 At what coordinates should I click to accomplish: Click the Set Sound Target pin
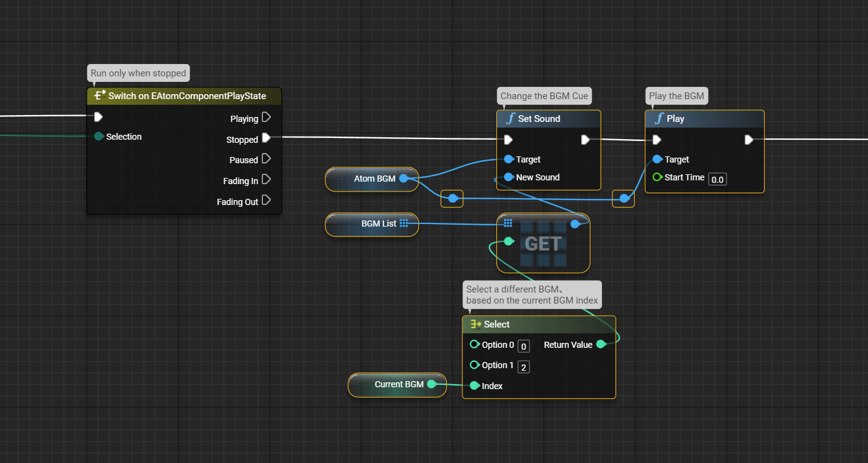click(x=508, y=159)
